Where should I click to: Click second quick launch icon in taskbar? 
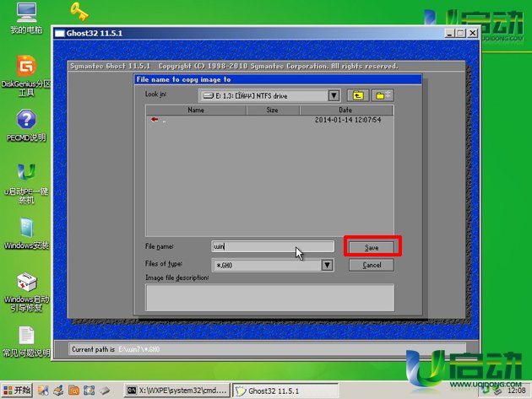(x=59, y=391)
